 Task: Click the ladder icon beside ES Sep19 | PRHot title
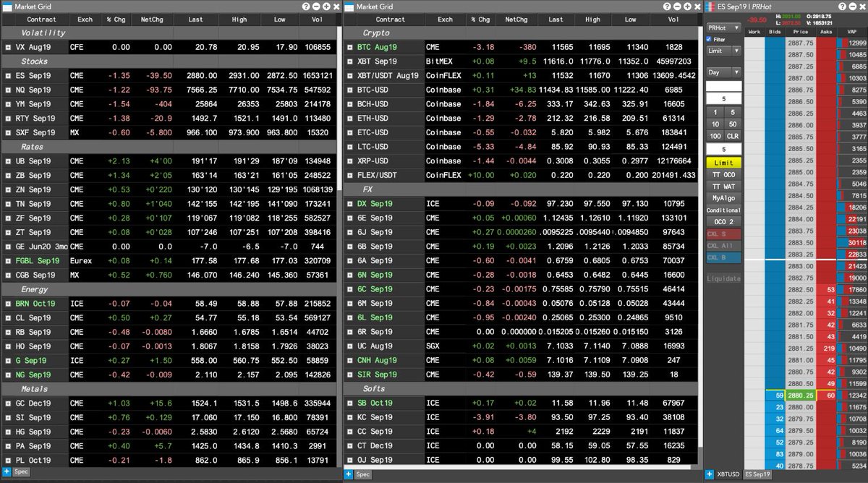tap(712, 6)
